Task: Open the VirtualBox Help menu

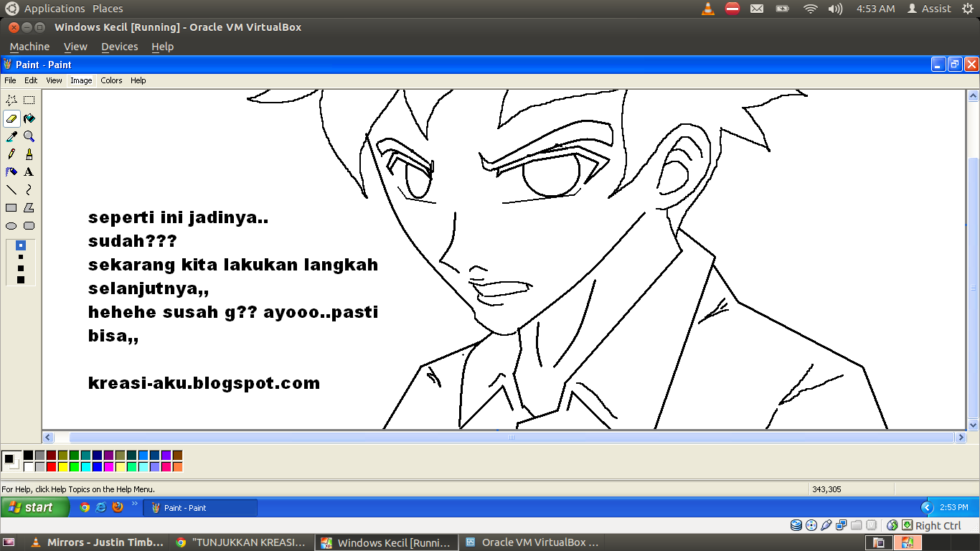Action: tap(162, 47)
